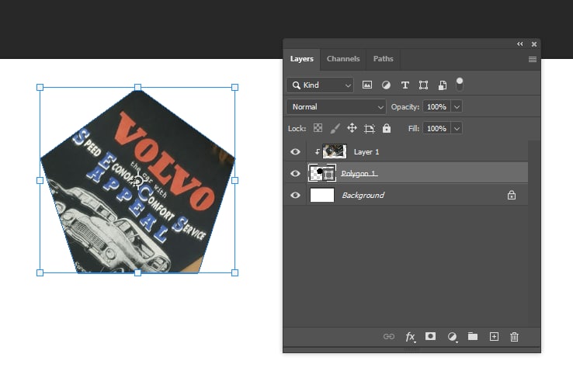Collapse the panel with double arrows
573x392 pixels.
[x=520, y=43]
